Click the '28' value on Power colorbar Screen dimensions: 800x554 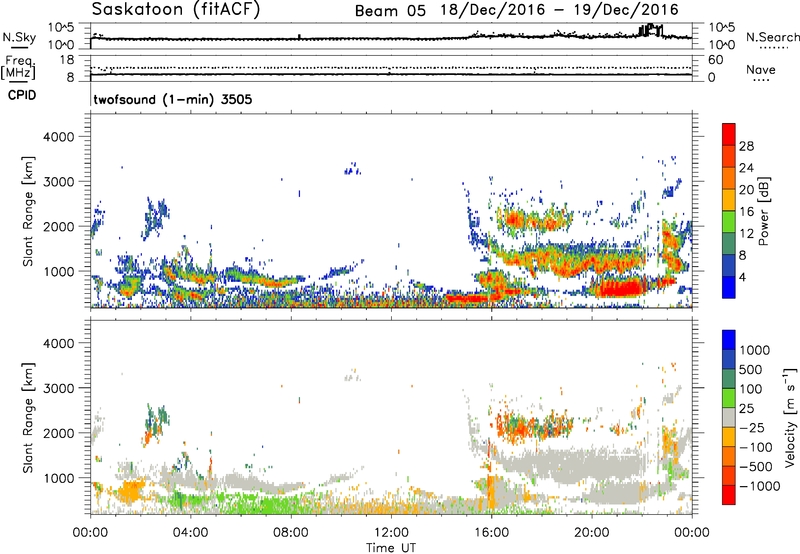pyautogui.click(x=746, y=146)
